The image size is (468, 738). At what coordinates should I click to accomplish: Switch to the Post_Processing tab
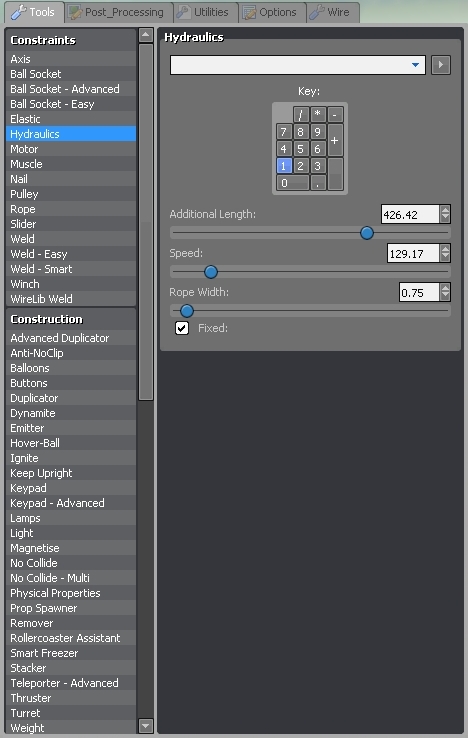tap(118, 12)
